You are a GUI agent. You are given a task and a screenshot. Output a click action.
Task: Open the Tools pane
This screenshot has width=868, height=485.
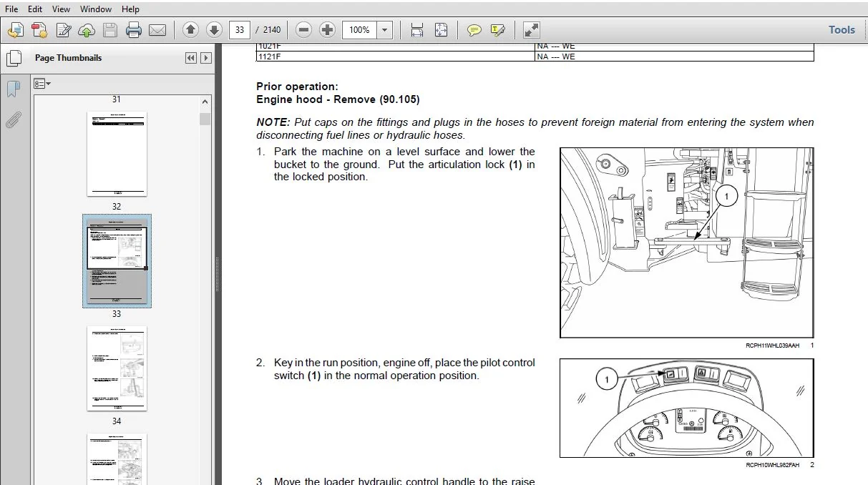[x=842, y=29]
